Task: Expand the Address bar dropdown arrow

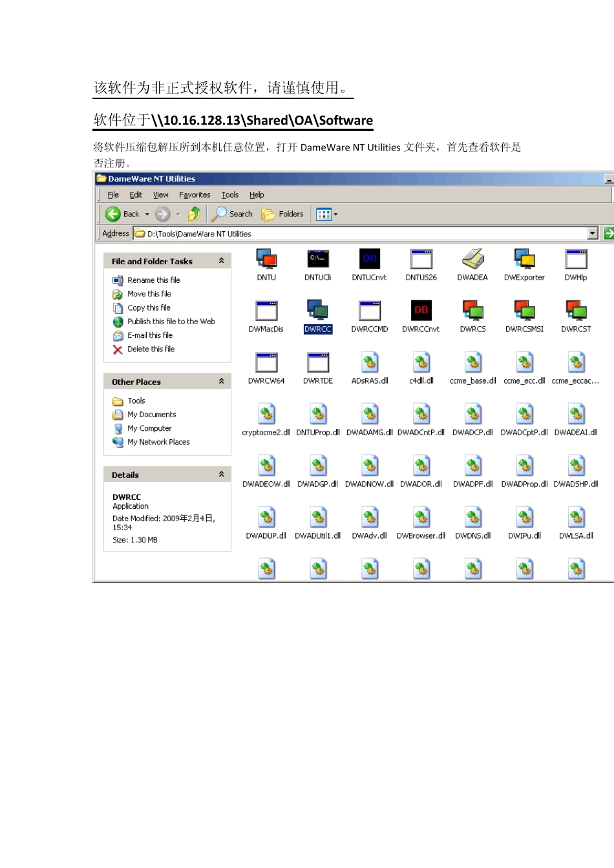Action: click(593, 233)
